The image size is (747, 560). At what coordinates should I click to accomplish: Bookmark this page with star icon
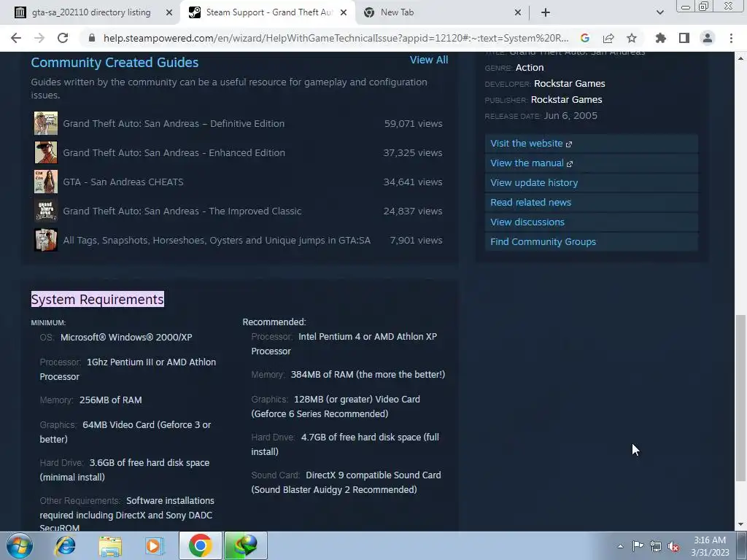pos(632,38)
